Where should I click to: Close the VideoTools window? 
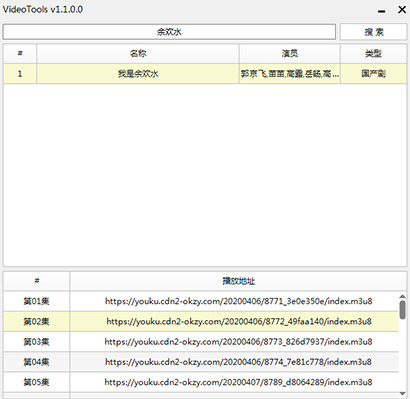[x=402, y=10]
